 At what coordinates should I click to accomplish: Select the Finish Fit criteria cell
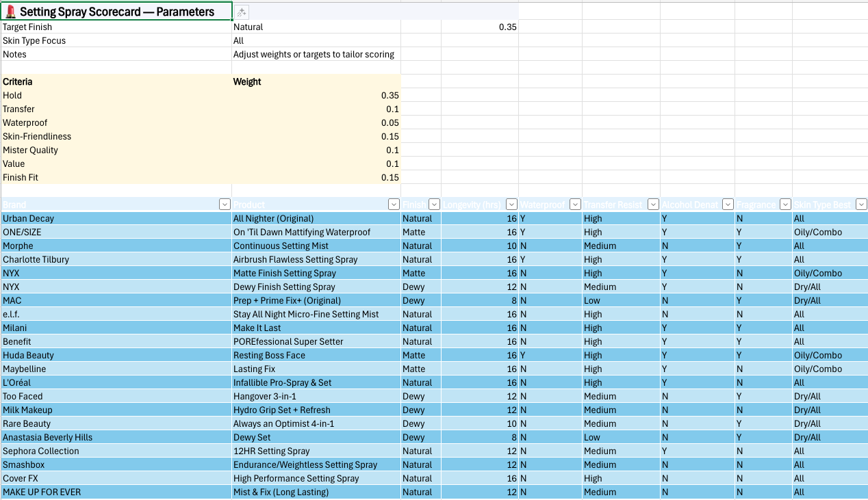tap(116, 177)
